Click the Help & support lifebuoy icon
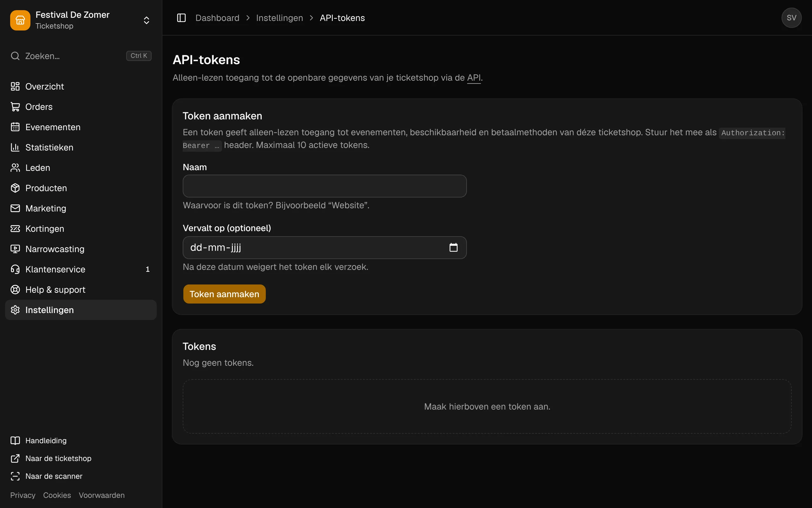 click(15, 290)
